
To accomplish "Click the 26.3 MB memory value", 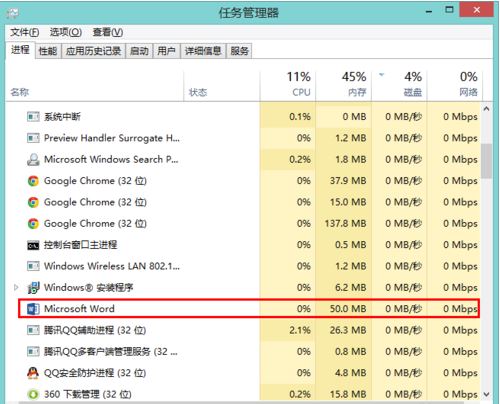I will coord(348,330).
